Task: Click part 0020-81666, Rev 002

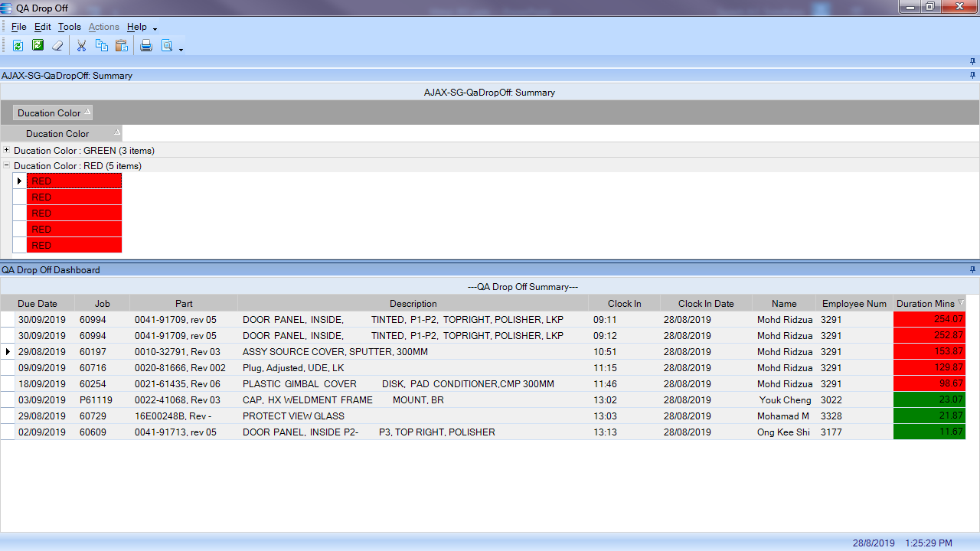Action: tap(181, 368)
